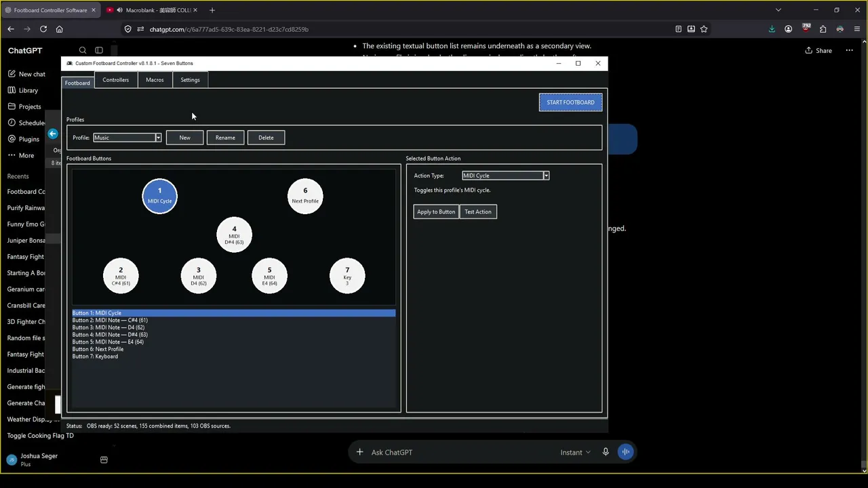The height and width of the screenshot is (488, 868).
Task: Open the browser downloads icon
Action: [772, 29]
